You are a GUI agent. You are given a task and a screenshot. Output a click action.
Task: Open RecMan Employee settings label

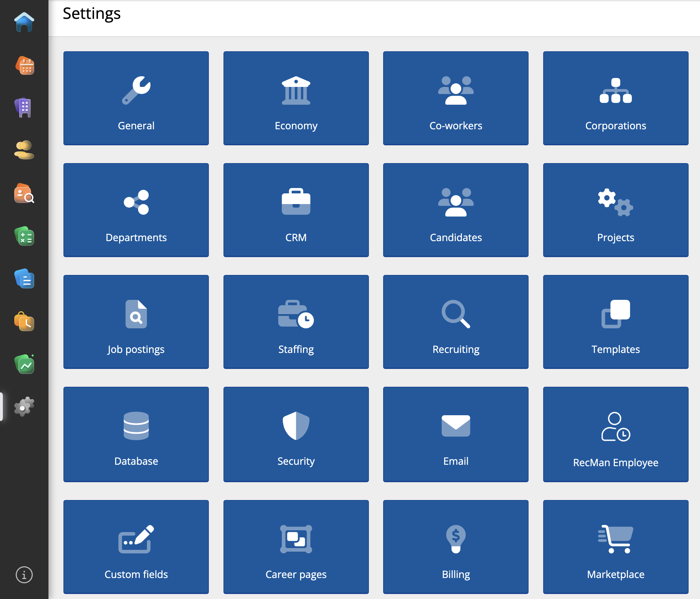[x=616, y=463]
